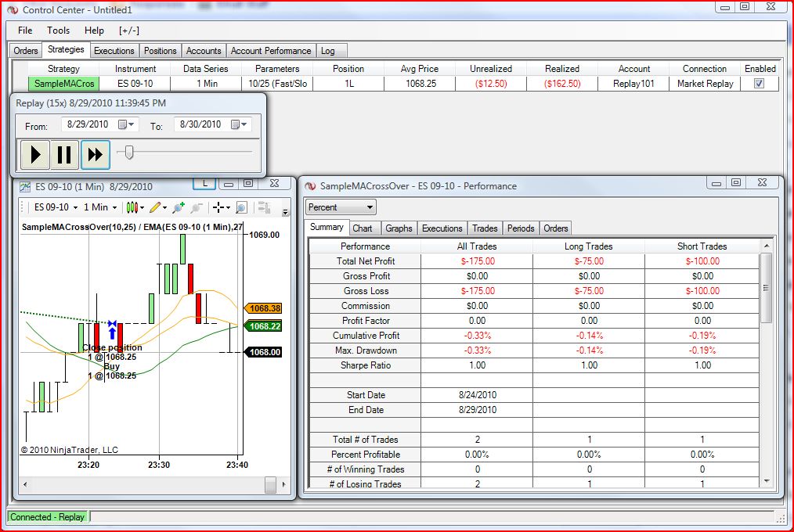
Task: Click the fast forward replay button
Action: 96,154
